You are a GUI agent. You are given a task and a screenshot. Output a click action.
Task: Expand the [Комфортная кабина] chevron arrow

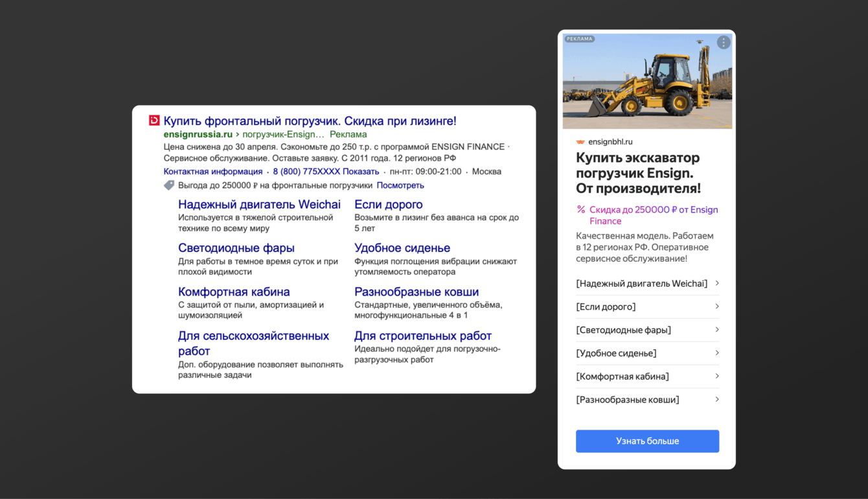pyautogui.click(x=717, y=377)
